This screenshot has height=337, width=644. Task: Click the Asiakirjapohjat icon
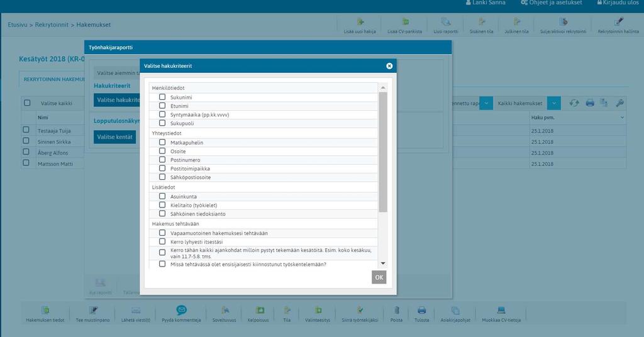[455, 311]
